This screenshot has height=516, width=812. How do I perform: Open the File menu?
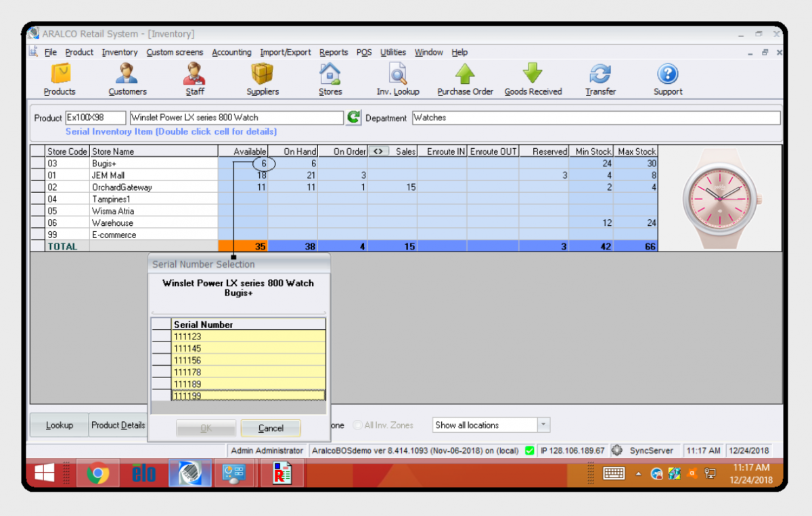(51, 52)
